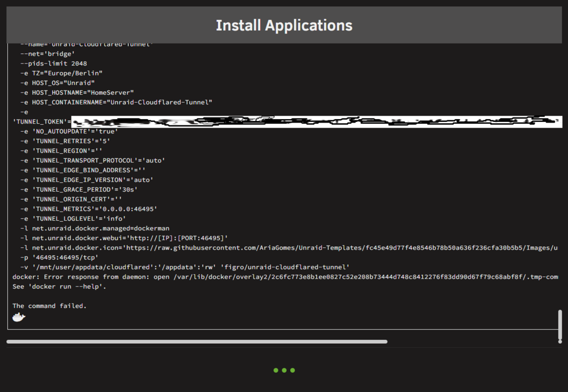Click the 'TUNNEL_METRICS'='0.0.0.0:46495' line

click(89, 209)
